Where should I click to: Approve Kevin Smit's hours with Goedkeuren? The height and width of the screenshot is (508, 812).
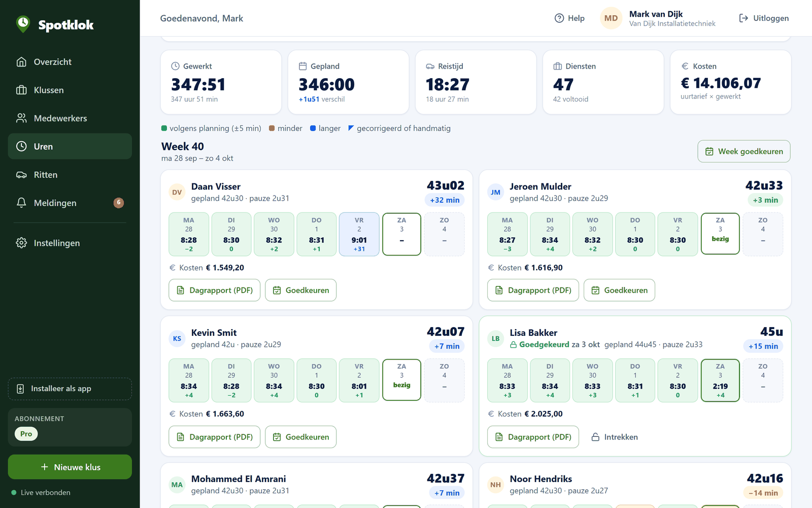(301, 437)
